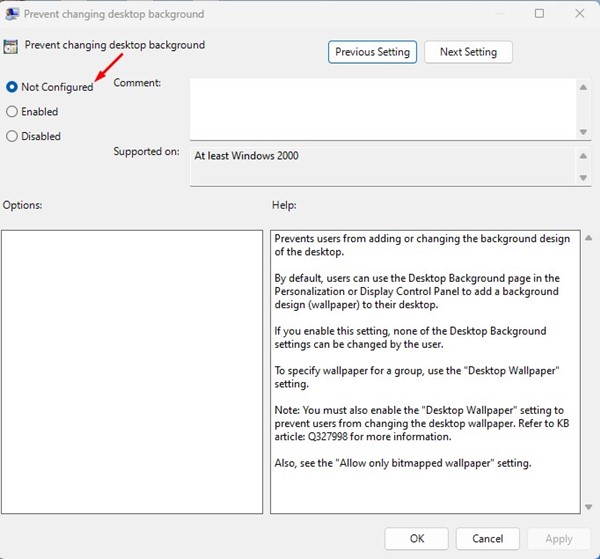Screen dimensions: 600x559
Task: Click the 'Prevent changing desktop background' heading
Action: pos(115,45)
